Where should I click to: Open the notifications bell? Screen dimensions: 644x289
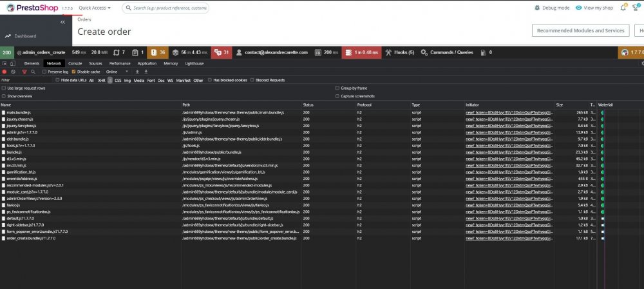coord(623,8)
